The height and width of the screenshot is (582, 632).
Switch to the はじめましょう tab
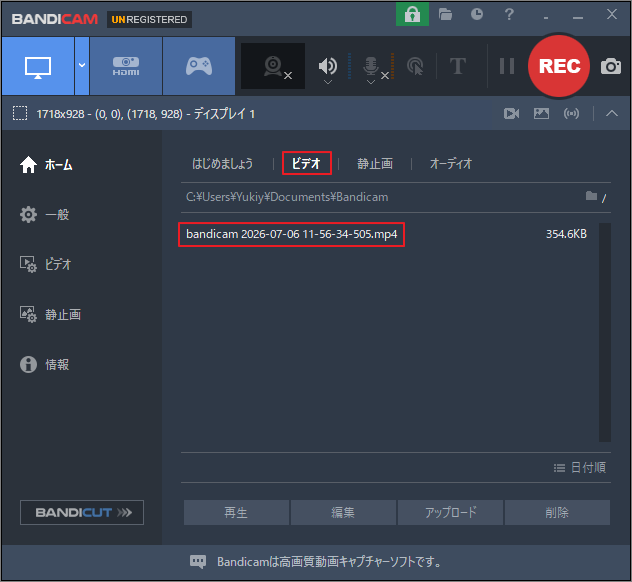point(222,164)
